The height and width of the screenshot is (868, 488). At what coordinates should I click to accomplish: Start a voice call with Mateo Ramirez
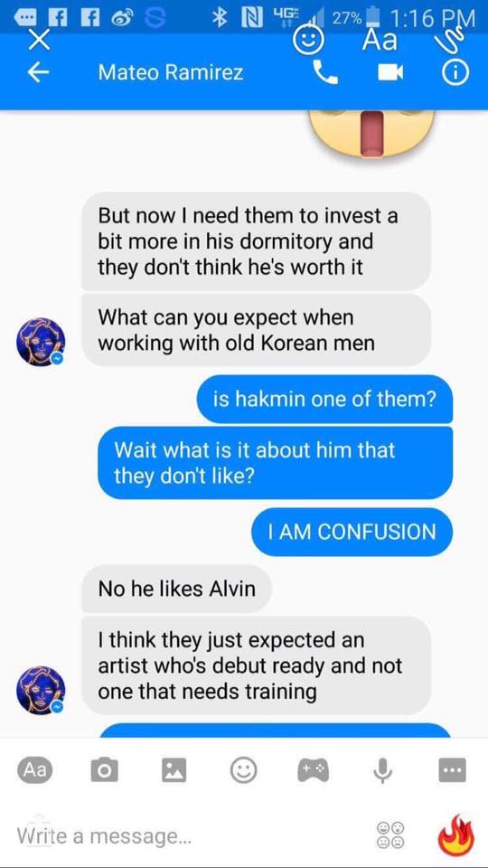tap(325, 72)
